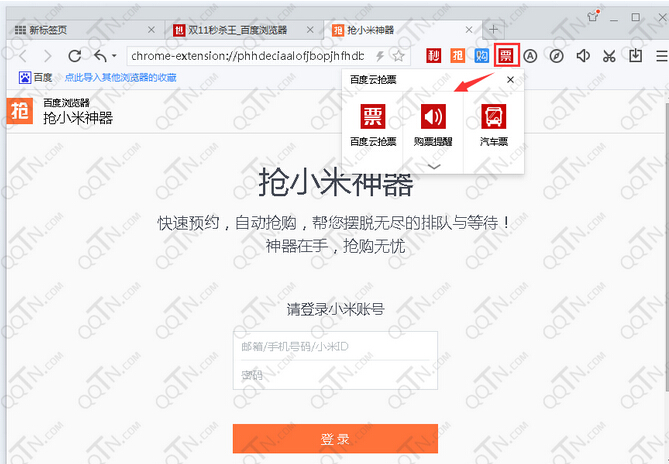This screenshot has height=464, width=669.
Task: Click the highlighted red 票 toolbar icon
Action: click(x=507, y=56)
